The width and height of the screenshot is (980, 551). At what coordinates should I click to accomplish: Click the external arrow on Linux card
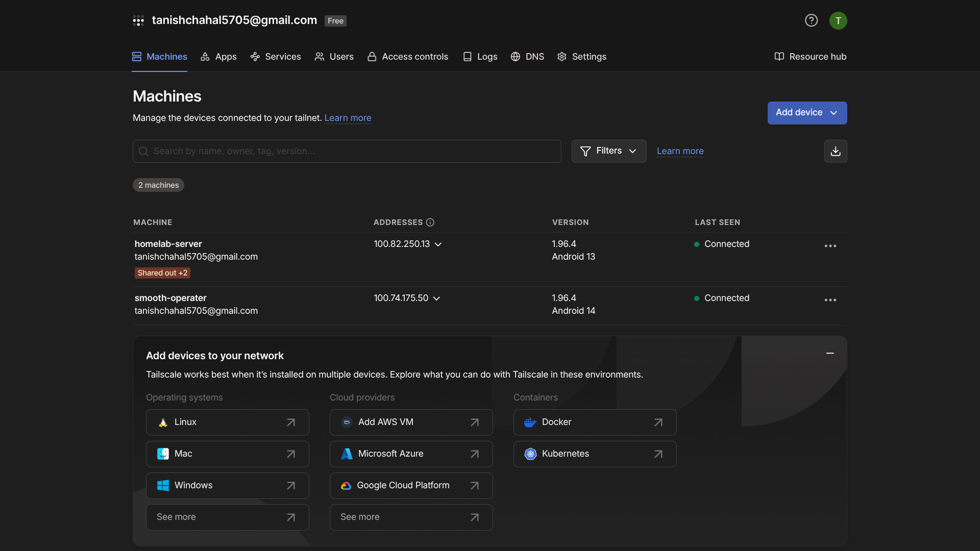tap(291, 422)
